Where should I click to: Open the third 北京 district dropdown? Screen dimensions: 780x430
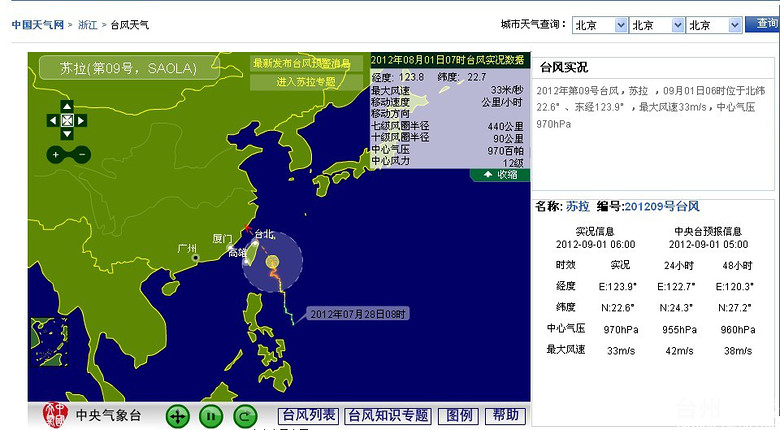(x=714, y=25)
